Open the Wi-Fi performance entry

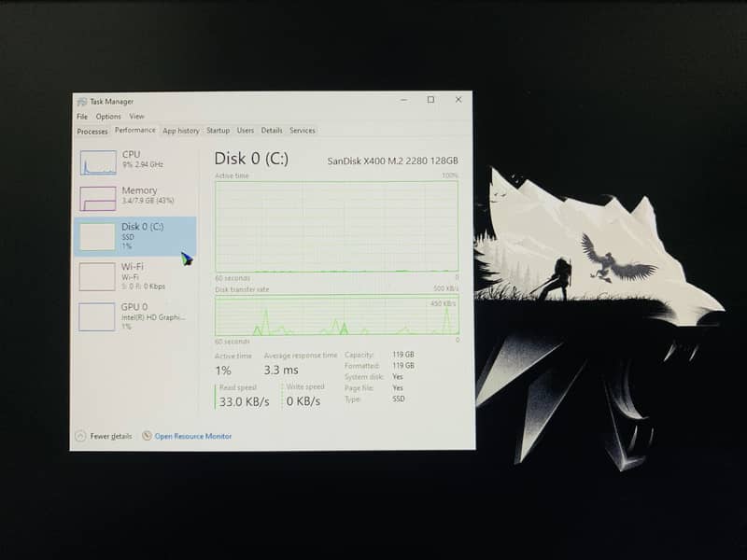tap(135, 276)
